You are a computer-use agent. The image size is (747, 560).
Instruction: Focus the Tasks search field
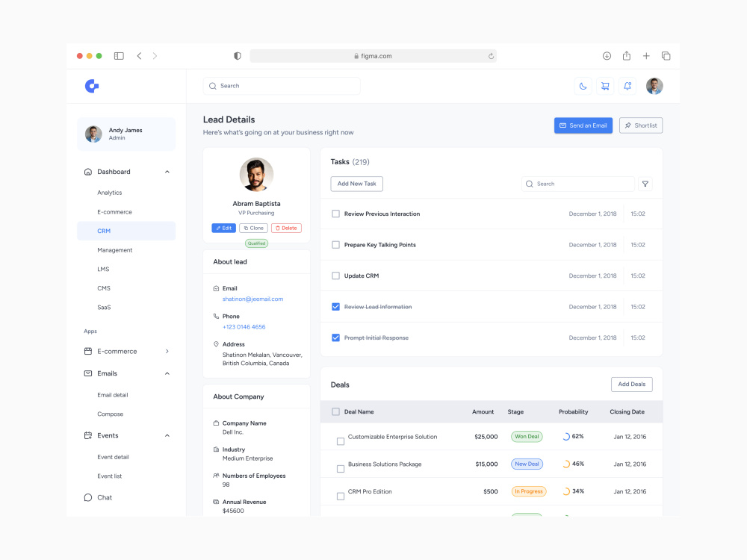coord(578,184)
